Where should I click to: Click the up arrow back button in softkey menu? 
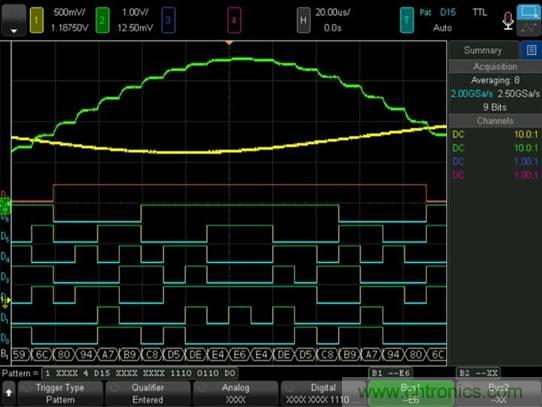9,393
